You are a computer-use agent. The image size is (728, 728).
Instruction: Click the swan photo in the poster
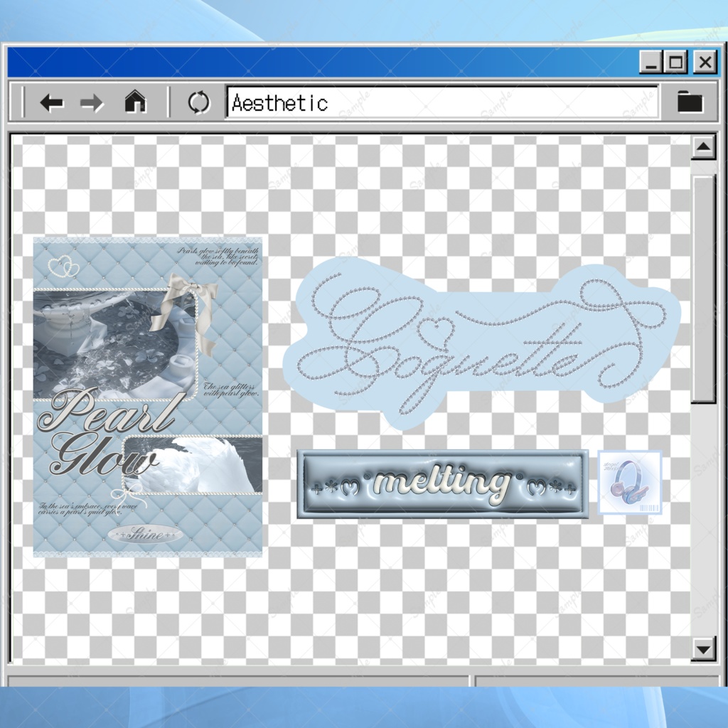(x=192, y=464)
